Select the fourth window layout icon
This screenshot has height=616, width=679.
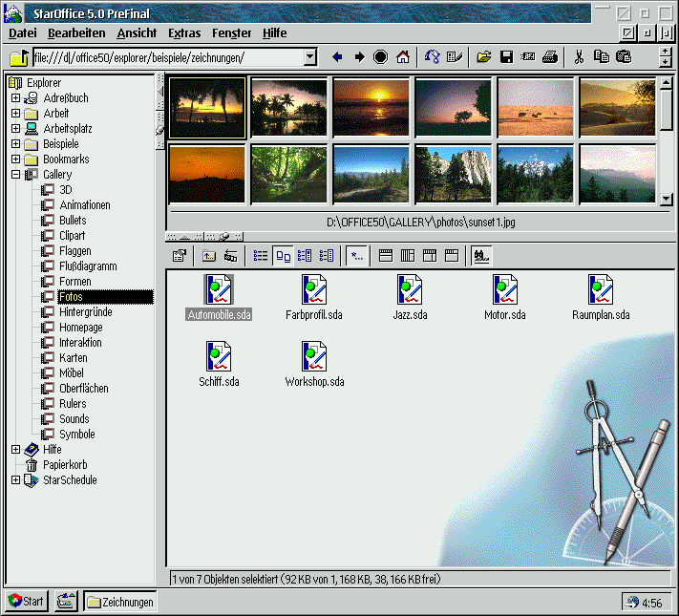[452, 256]
